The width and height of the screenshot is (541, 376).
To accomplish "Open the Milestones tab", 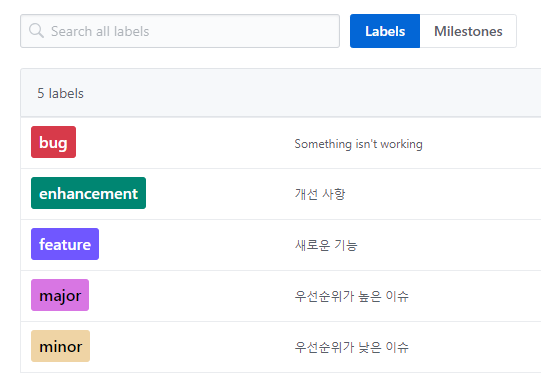I will pos(468,31).
